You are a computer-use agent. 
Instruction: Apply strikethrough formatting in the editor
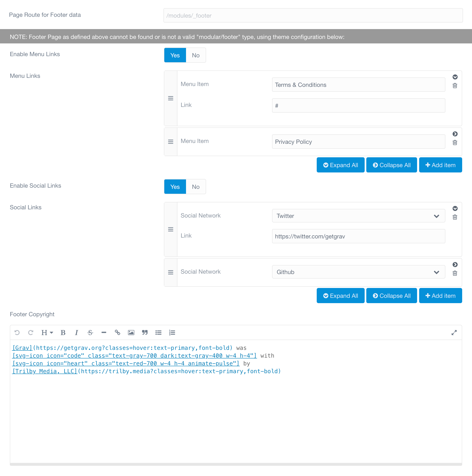point(90,333)
